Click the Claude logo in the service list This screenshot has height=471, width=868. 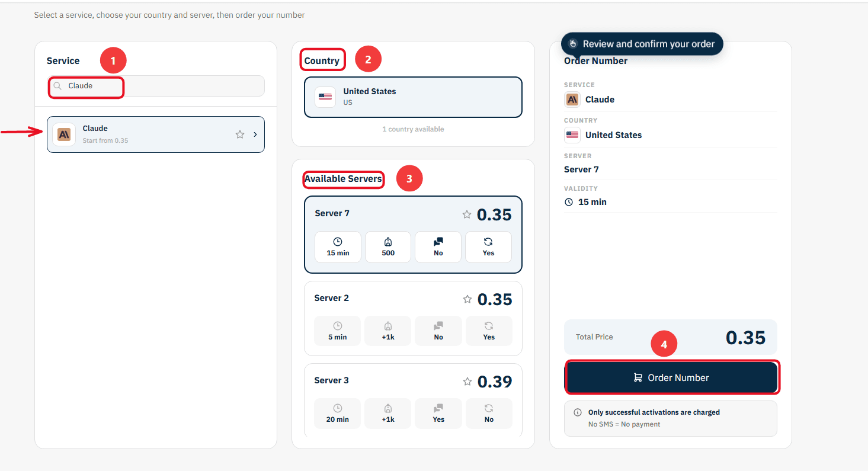coord(64,134)
